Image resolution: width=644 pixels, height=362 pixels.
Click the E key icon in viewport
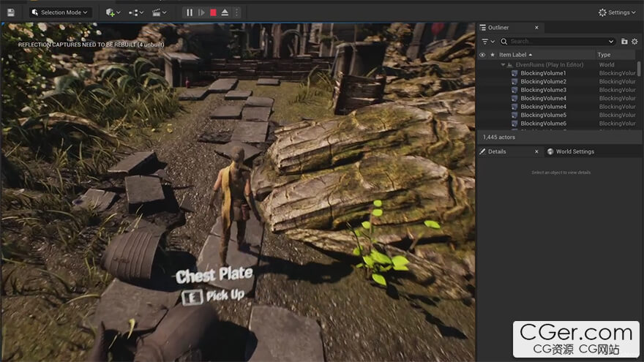click(x=192, y=297)
